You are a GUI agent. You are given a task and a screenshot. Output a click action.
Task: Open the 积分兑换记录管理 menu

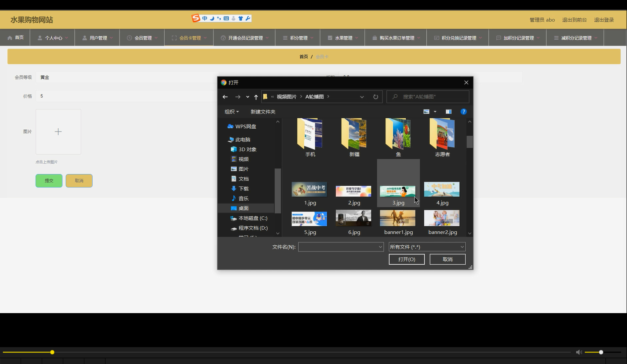(457, 38)
